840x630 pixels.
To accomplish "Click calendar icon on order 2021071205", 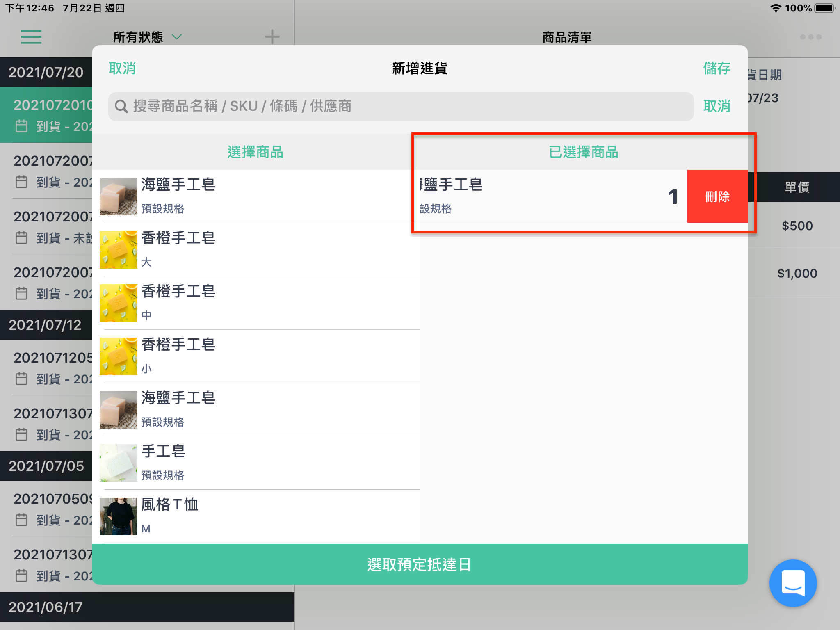I will [21, 379].
